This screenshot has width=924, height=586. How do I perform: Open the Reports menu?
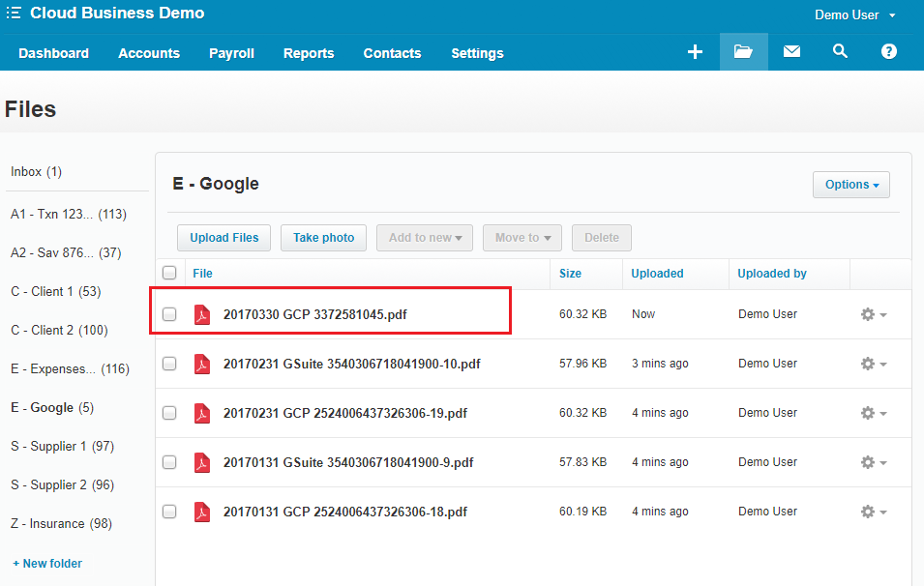click(309, 53)
